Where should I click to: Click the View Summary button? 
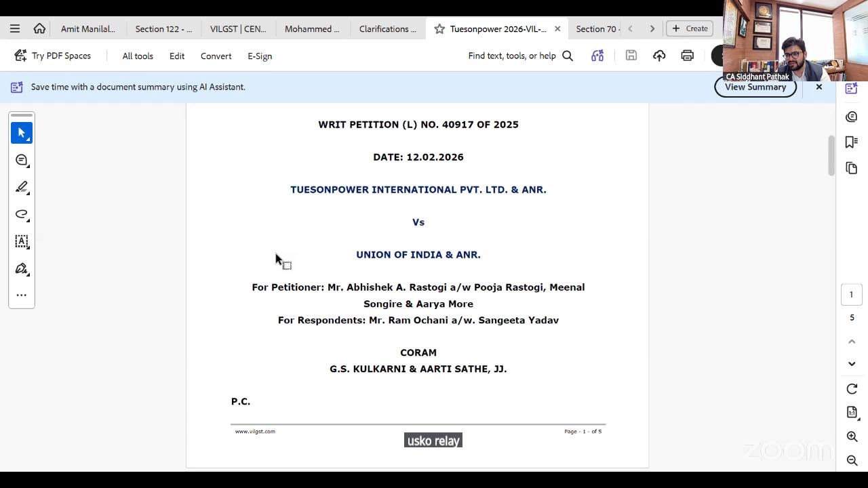pyautogui.click(x=755, y=87)
